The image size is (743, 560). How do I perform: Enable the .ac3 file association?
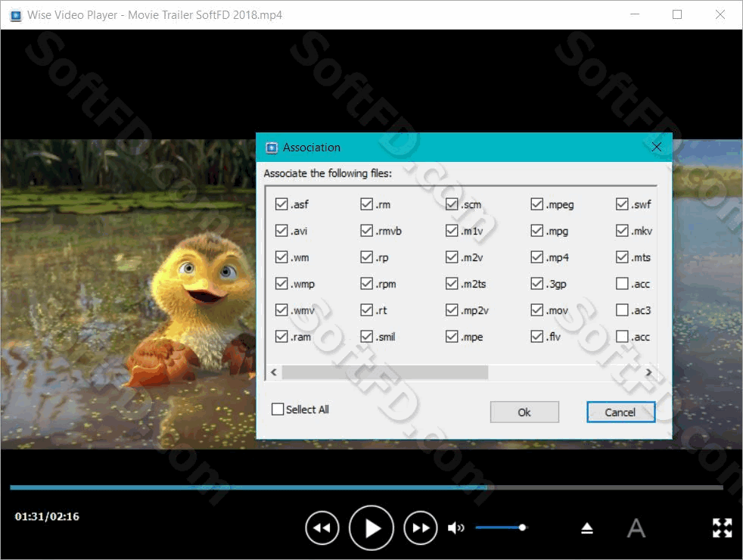coord(622,310)
